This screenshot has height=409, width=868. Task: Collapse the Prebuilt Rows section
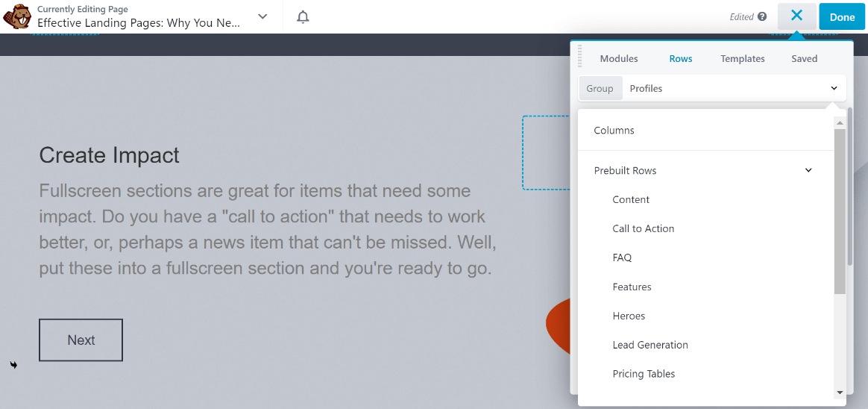pos(808,170)
